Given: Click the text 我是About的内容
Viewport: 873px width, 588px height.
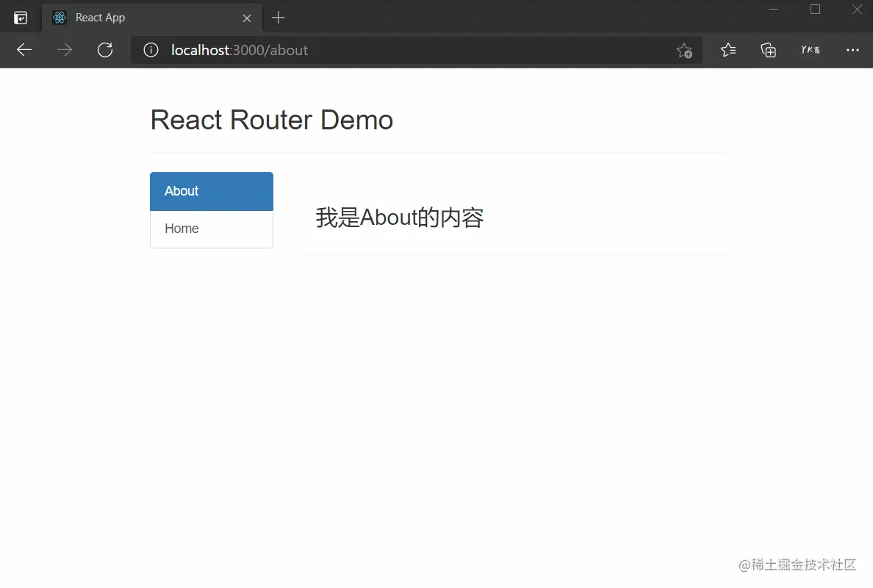Looking at the screenshot, I should coord(400,218).
